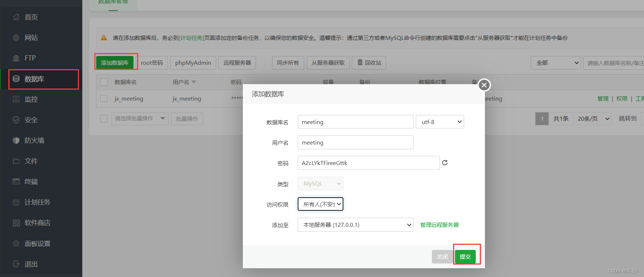The height and width of the screenshot is (277, 644).
Task: Click the 数据库名 column header
Action: coord(125,82)
